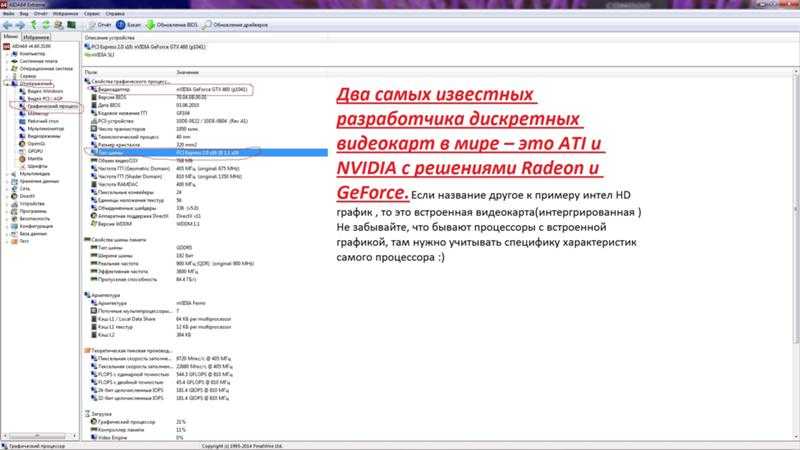The image size is (800, 450).
Task: Select the Видеоадаптер row
Action: 205,89
